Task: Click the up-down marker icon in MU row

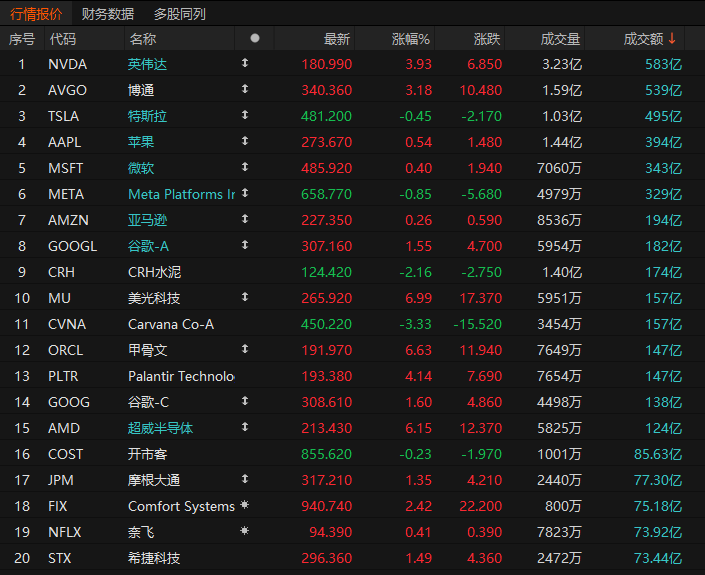Action: pyautogui.click(x=245, y=297)
